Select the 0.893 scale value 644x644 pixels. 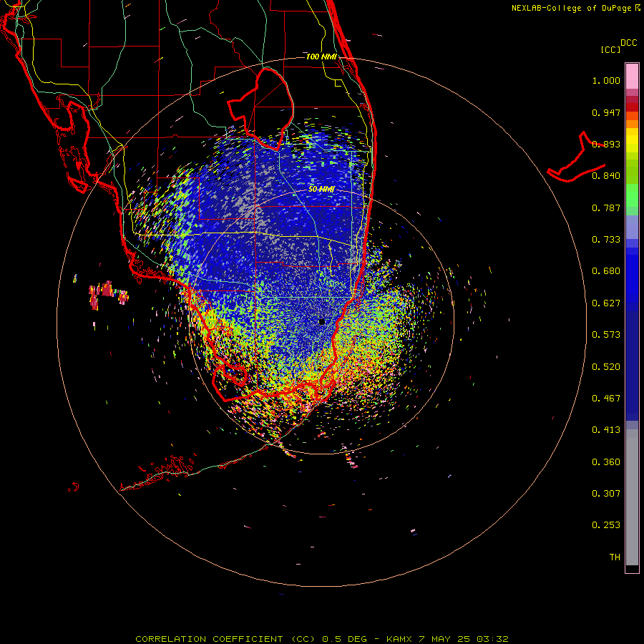(x=606, y=144)
